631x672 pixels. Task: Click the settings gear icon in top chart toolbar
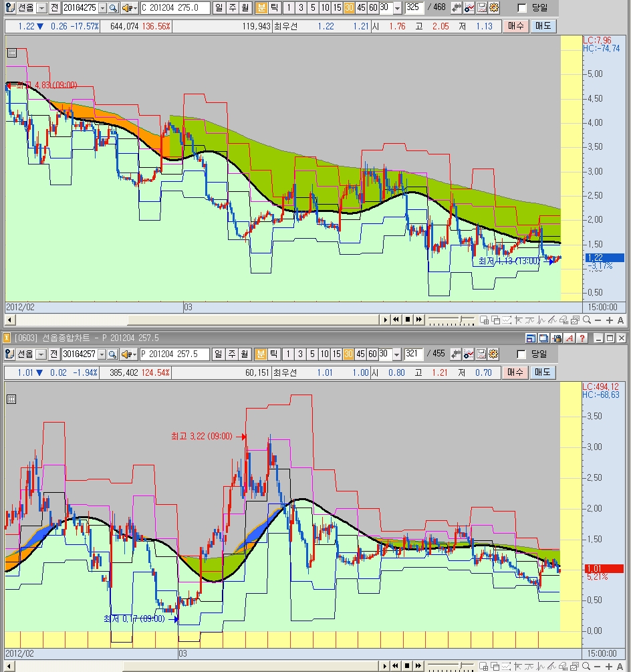tap(494, 8)
